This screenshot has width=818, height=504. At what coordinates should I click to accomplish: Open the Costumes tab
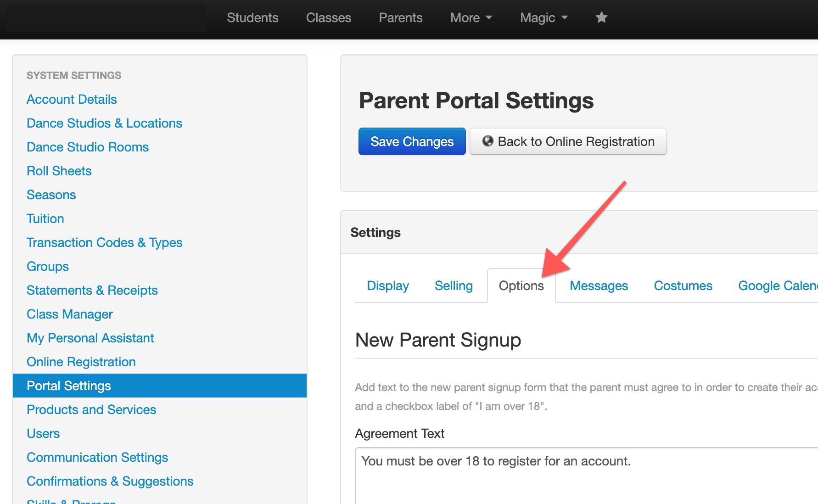(683, 286)
